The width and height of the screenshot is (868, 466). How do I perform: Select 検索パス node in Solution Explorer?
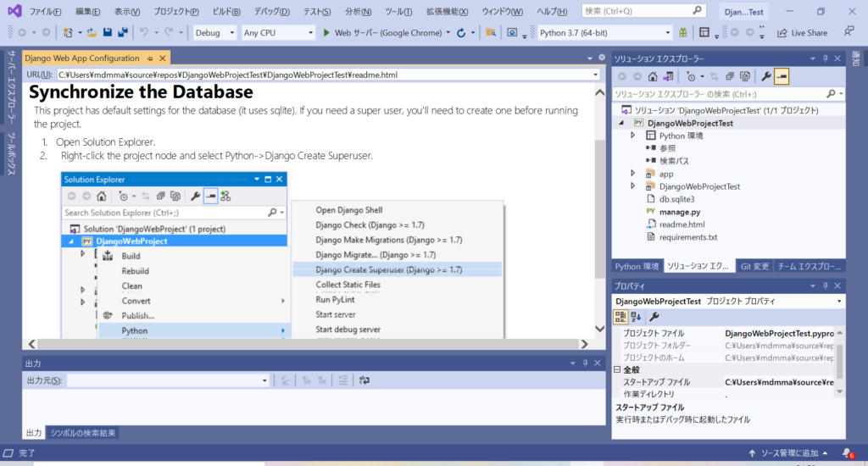coord(674,161)
